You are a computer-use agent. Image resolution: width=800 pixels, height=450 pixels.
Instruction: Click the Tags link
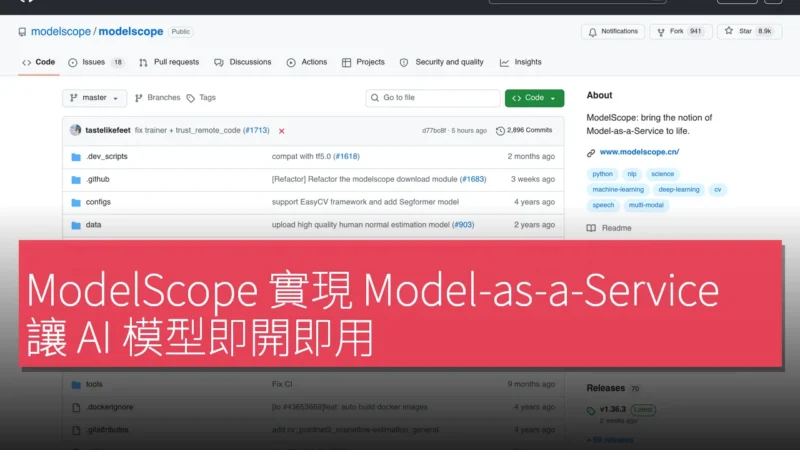pos(202,97)
